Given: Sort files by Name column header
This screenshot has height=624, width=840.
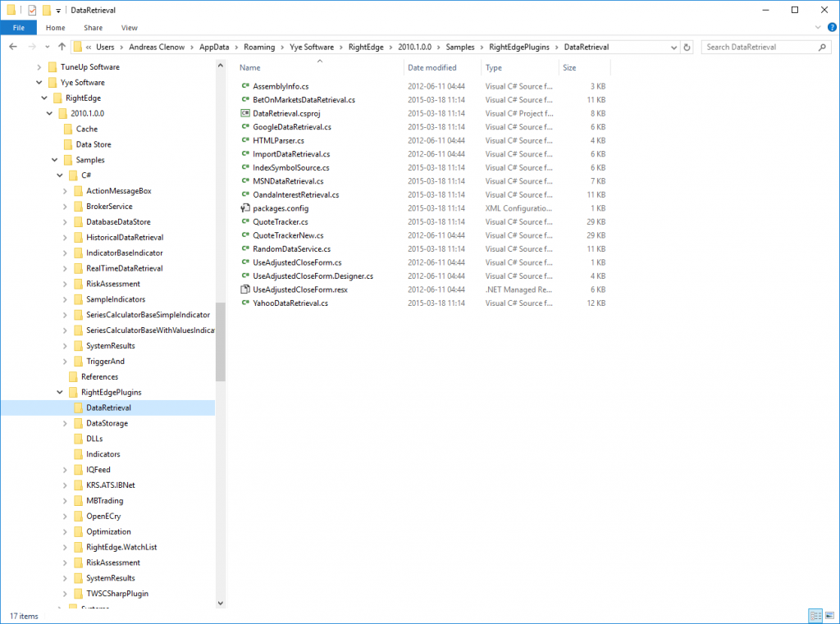Looking at the screenshot, I should coord(320,67).
